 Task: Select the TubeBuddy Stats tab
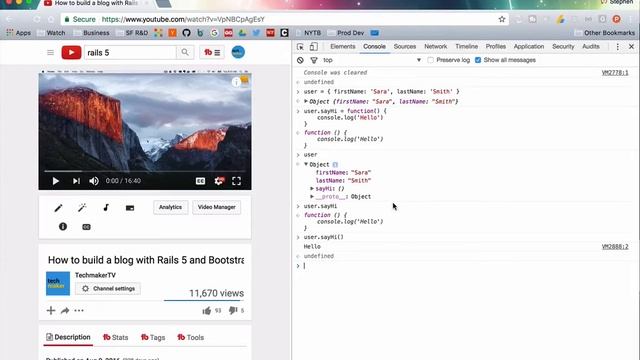pos(116,338)
